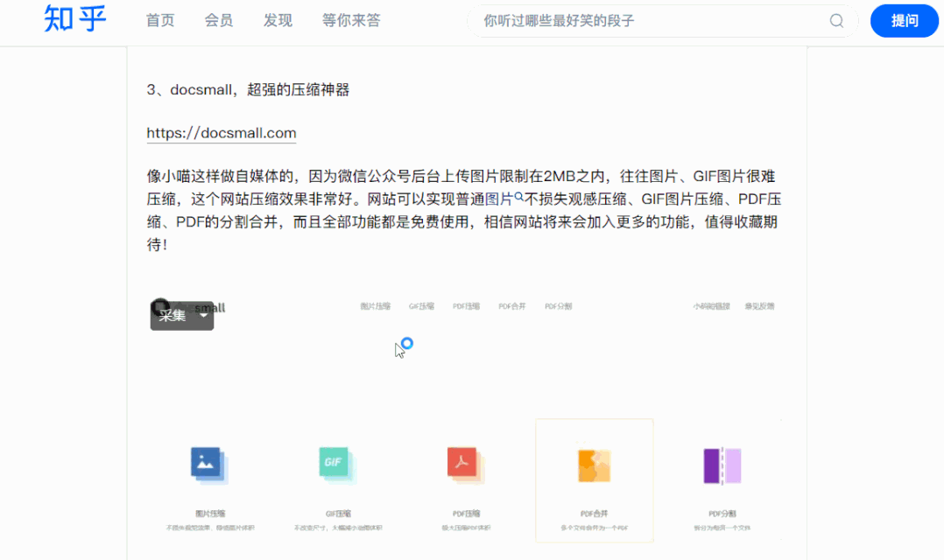Select PDF分割 in docsmall top nav
The width and height of the screenshot is (944, 560).
click(559, 306)
